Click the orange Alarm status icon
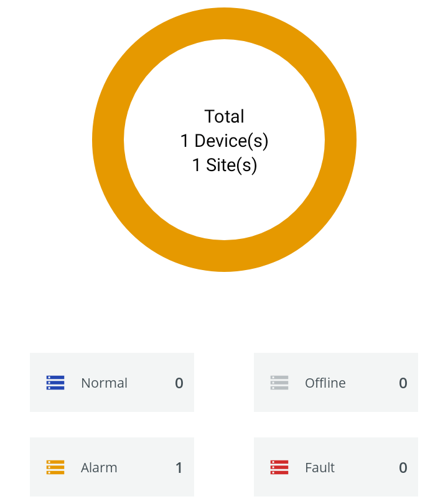This screenshot has width=448, height=504. [x=55, y=467]
